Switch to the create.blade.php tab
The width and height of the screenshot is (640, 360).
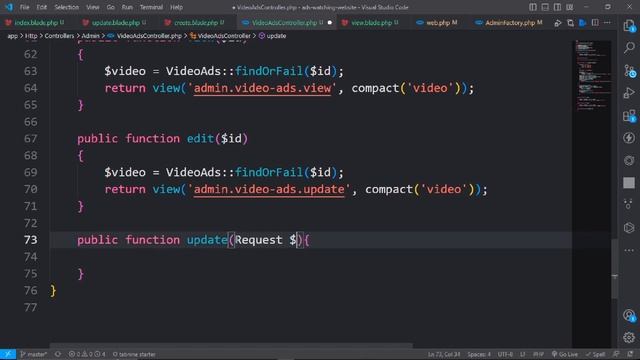coord(196,23)
